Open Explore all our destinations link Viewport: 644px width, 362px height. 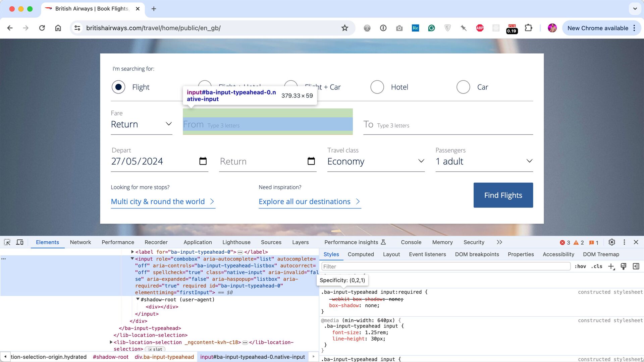pyautogui.click(x=310, y=201)
